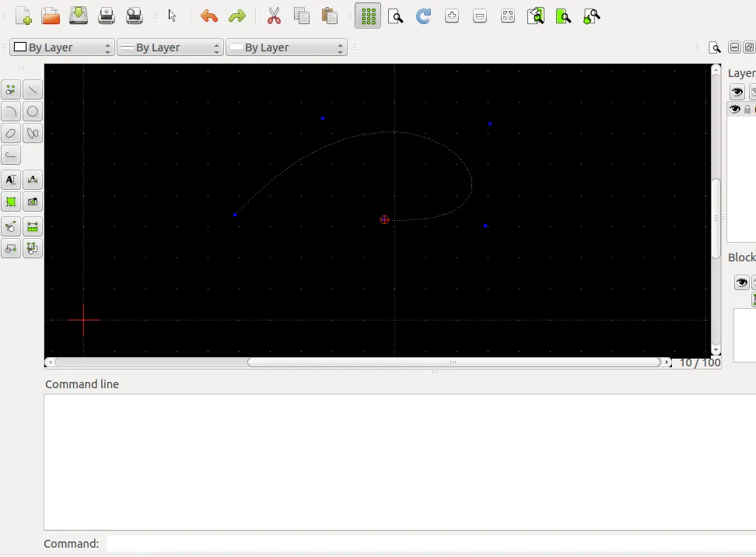Open the Text tool
756x557 pixels.
(x=10, y=180)
